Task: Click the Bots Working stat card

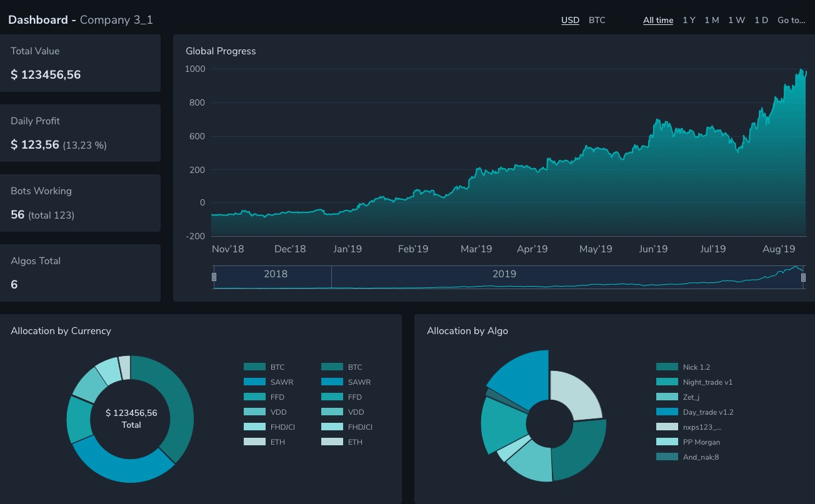Action: point(80,203)
